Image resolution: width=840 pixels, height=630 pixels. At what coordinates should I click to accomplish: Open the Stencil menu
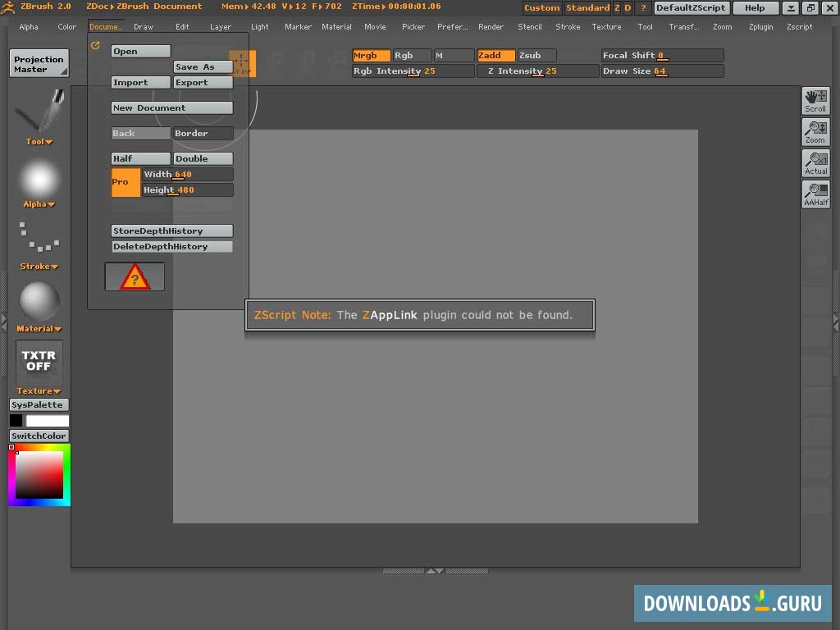(x=530, y=27)
